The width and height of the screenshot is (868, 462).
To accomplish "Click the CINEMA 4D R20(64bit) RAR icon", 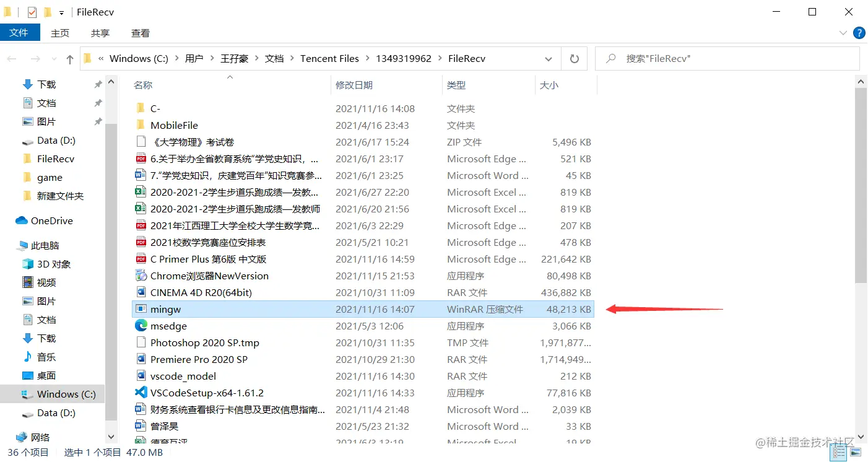I will [141, 292].
